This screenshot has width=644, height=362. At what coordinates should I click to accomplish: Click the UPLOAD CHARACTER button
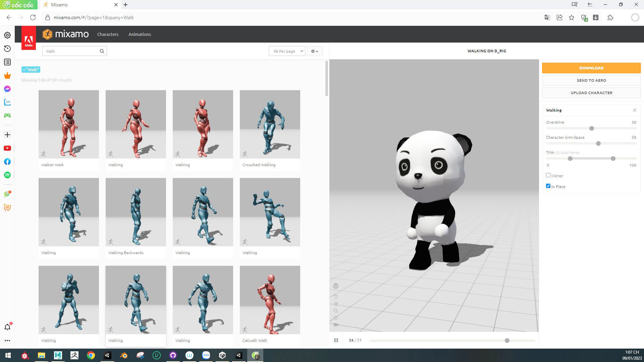591,93
